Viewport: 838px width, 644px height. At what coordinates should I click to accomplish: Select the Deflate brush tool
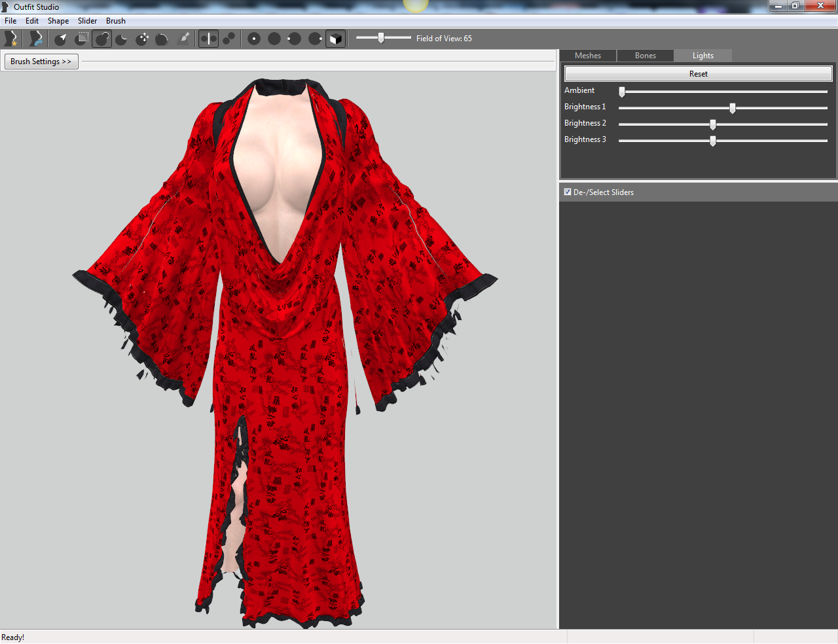[122, 39]
